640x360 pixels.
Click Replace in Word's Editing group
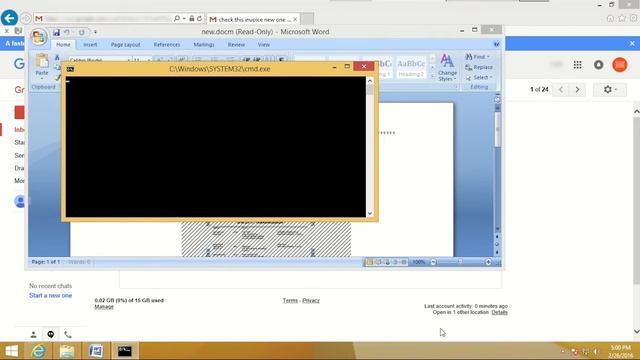(x=479, y=67)
